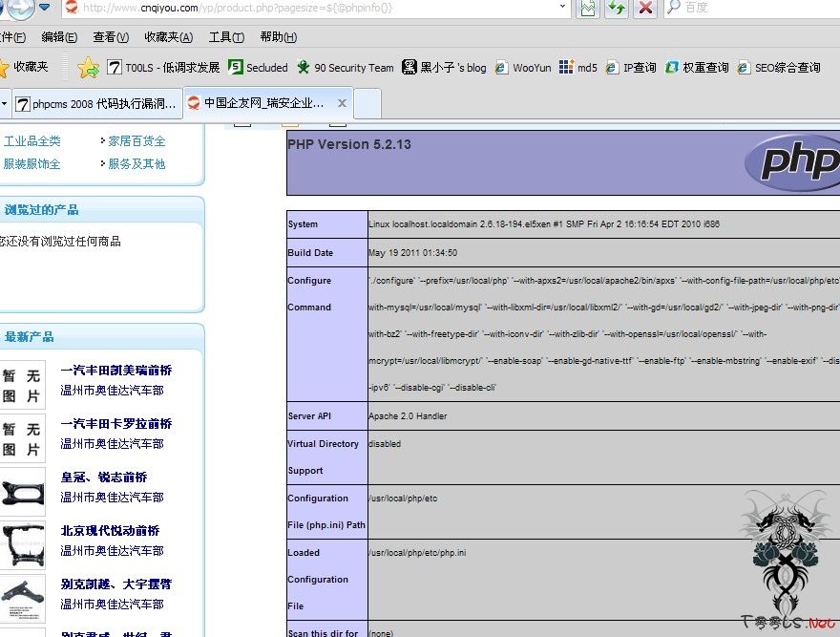Open the 一汽丰田凯美瑞前桥 product link
This screenshot has height=637, width=840.
tap(115, 369)
